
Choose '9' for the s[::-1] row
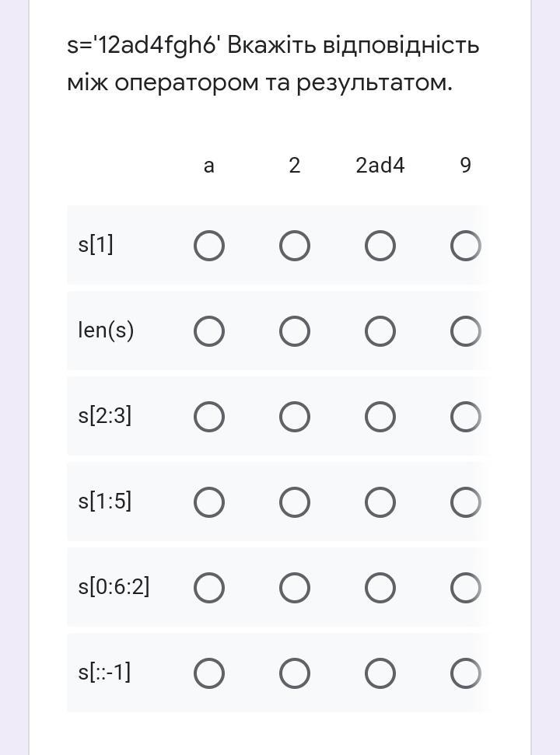coord(466,673)
